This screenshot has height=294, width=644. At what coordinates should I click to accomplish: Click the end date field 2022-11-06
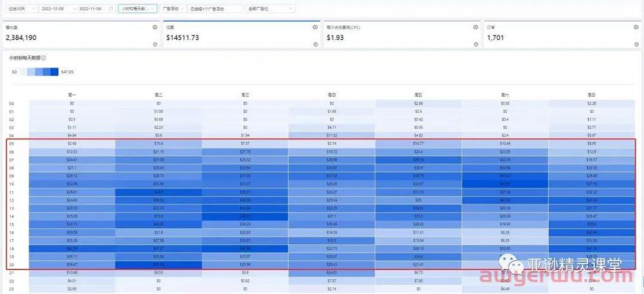(x=90, y=8)
